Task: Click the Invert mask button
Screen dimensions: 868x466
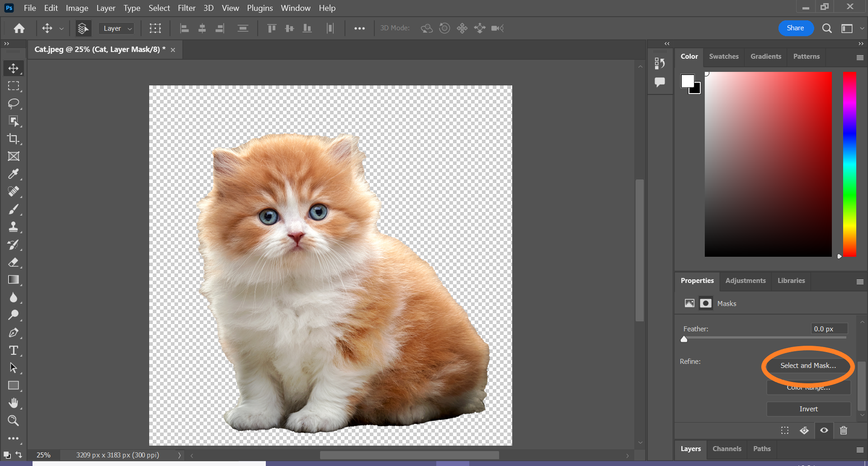Action: 808,409
